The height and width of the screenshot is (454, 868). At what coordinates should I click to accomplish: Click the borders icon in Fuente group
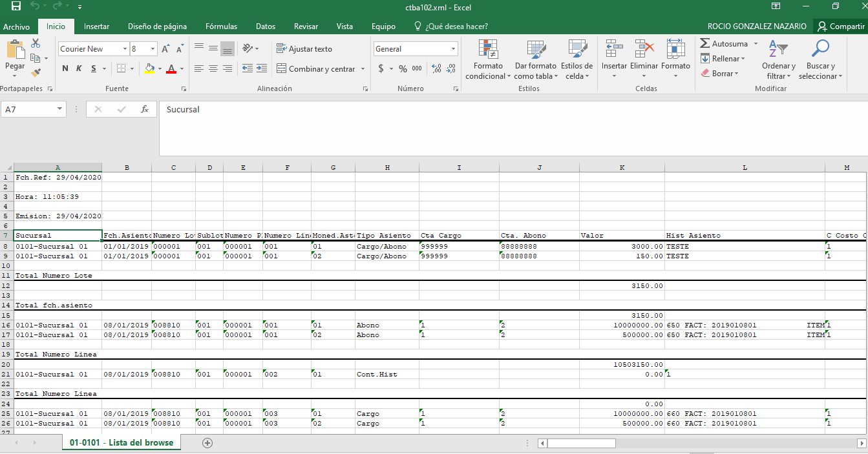coord(121,68)
